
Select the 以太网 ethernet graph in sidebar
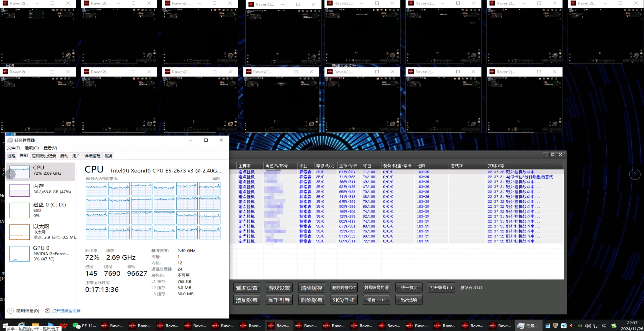point(19,232)
